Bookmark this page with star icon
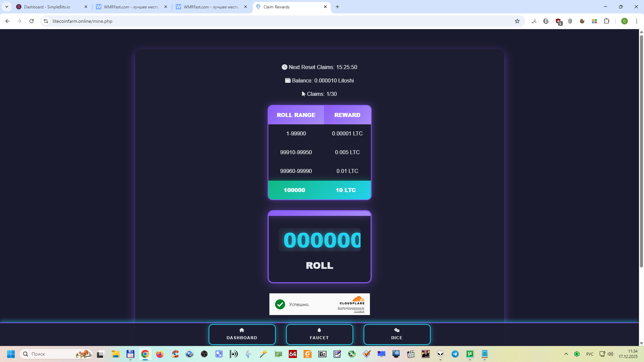Image resolution: width=644 pixels, height=362 pixels. click(x=517, y=21)
